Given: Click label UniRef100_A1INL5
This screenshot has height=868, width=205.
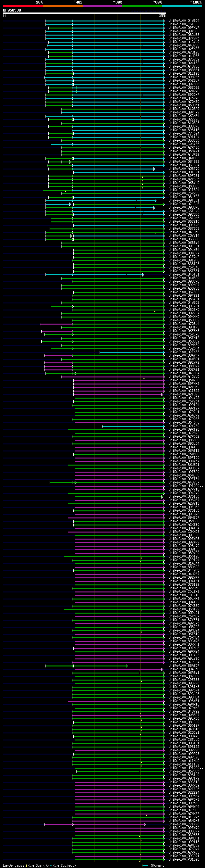Looking at the screenshot, I should (184, 761).
